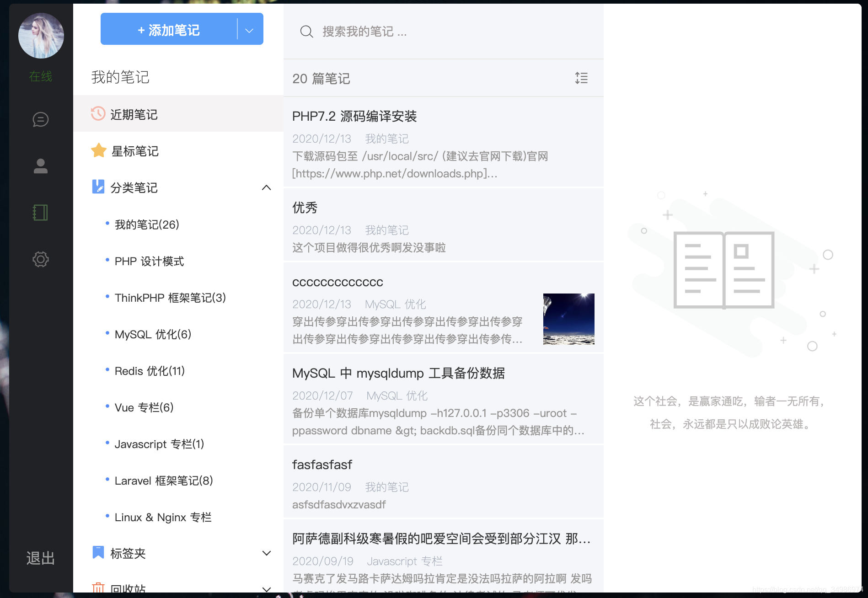Open the chat messages icon in sidebar
868x598 pixels.
41,119
